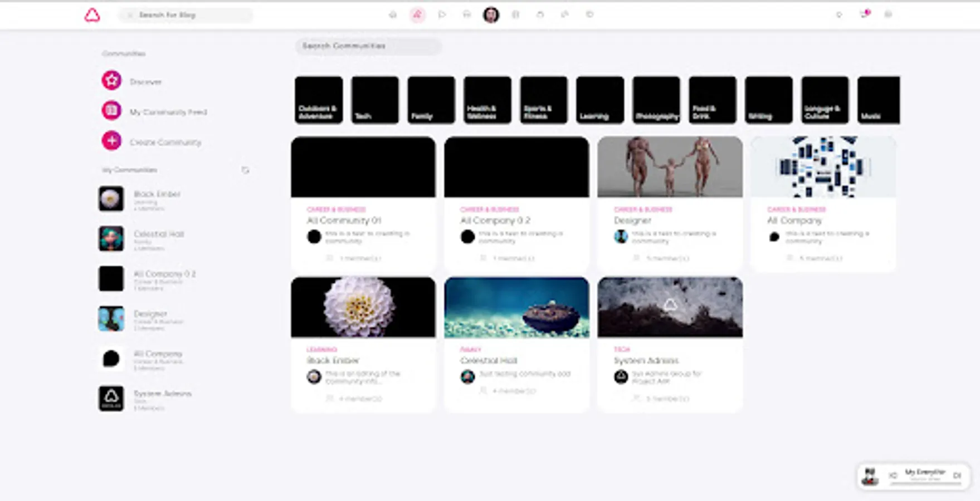The height and width of the screenshot is (501, 980).
Task: Open the notifications icon with the pink badge
Action: coord(865,14)
